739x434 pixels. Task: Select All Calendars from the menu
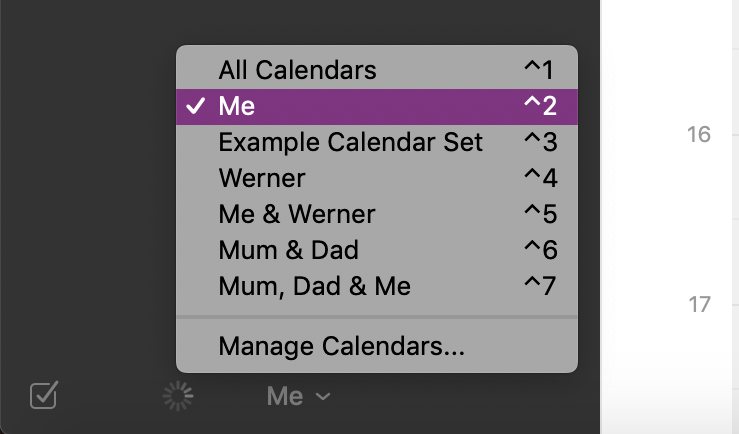[377, 70]
